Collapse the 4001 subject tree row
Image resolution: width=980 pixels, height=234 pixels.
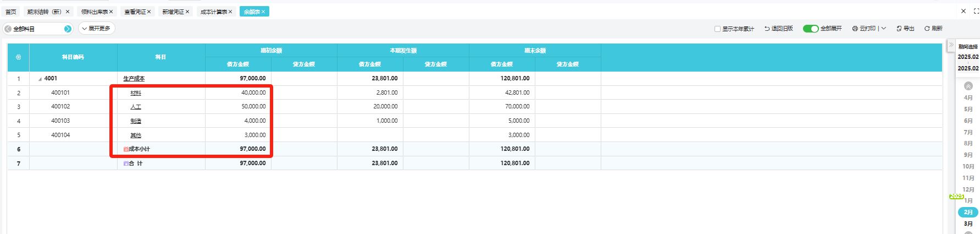pyautogui.click(x=40, y=79)
